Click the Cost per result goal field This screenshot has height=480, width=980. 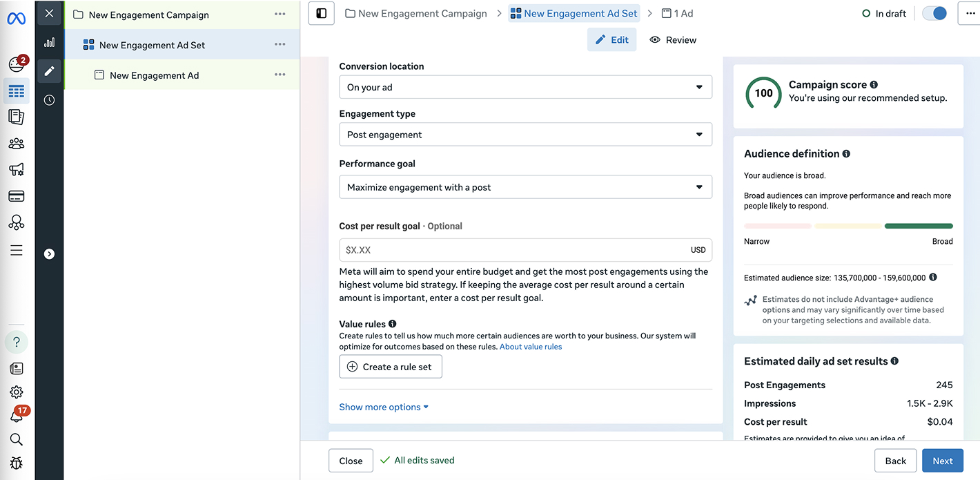click(x=514, y=250)
